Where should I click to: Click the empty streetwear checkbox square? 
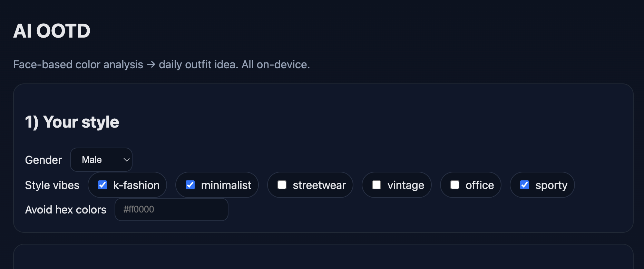click(x=282, y=185)
